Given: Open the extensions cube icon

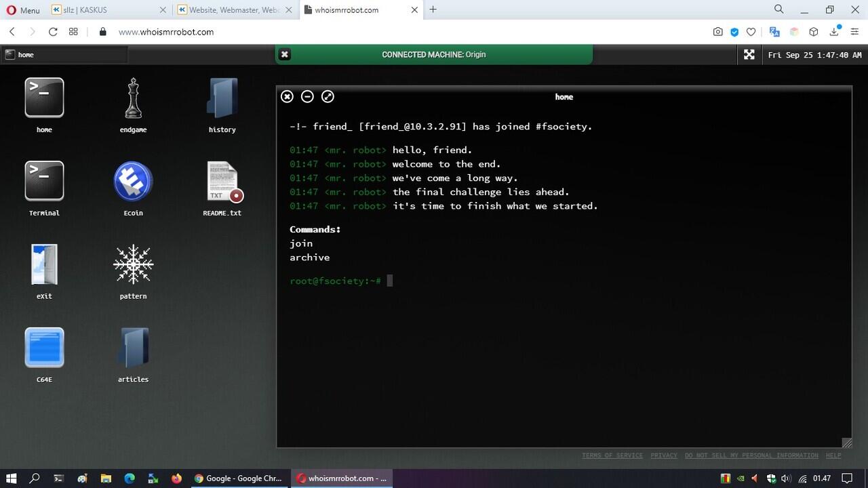Looking at the screenshot, I should point(814,32).
